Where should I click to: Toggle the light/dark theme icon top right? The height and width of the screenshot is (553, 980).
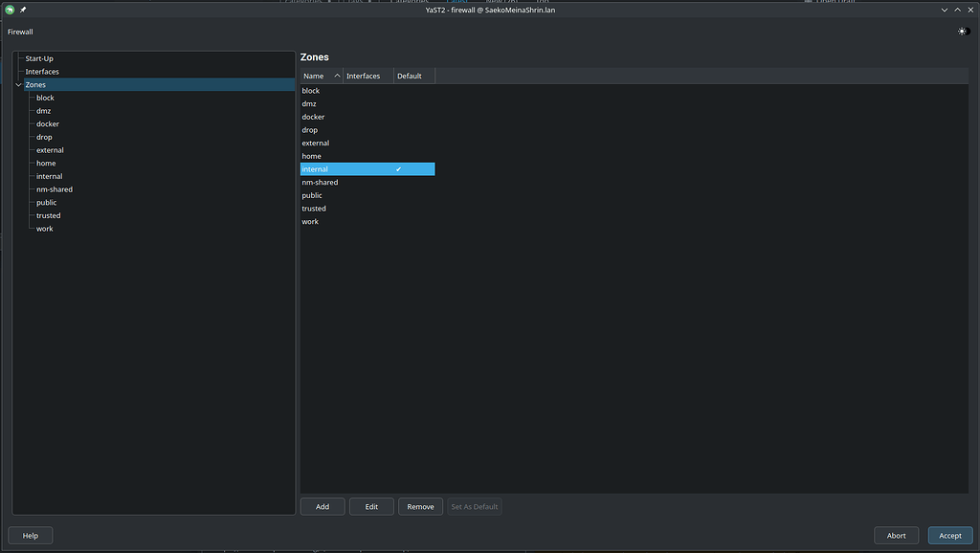click(x=963, y=31)
